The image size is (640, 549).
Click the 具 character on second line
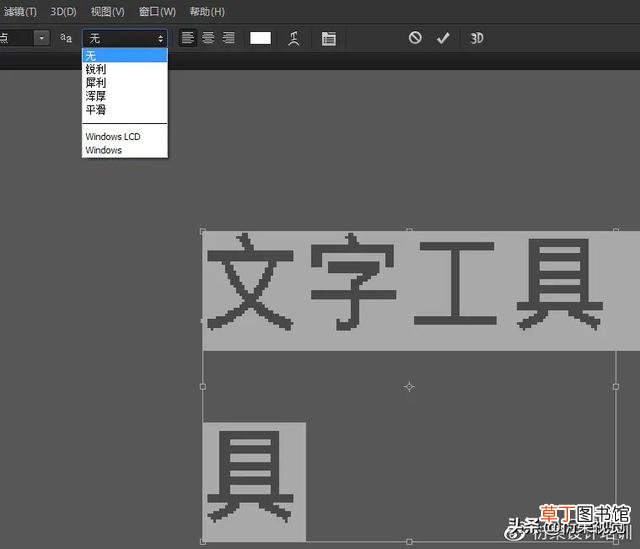pos(250,476)
